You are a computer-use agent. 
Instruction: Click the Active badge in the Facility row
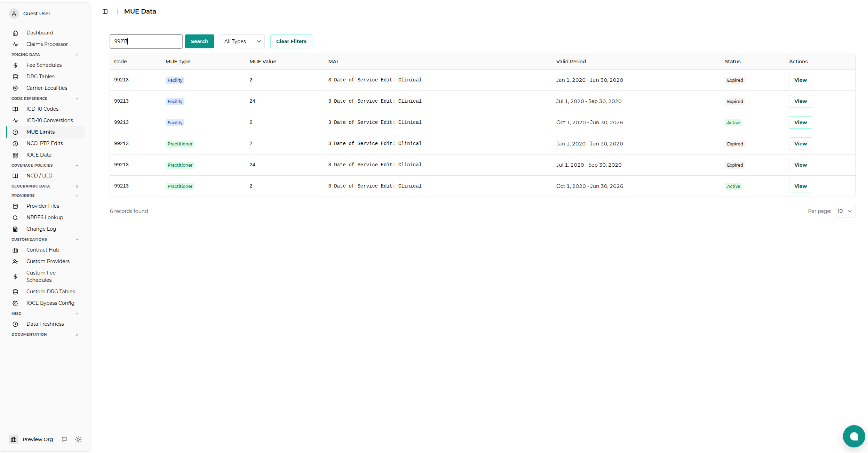[733, 123]
